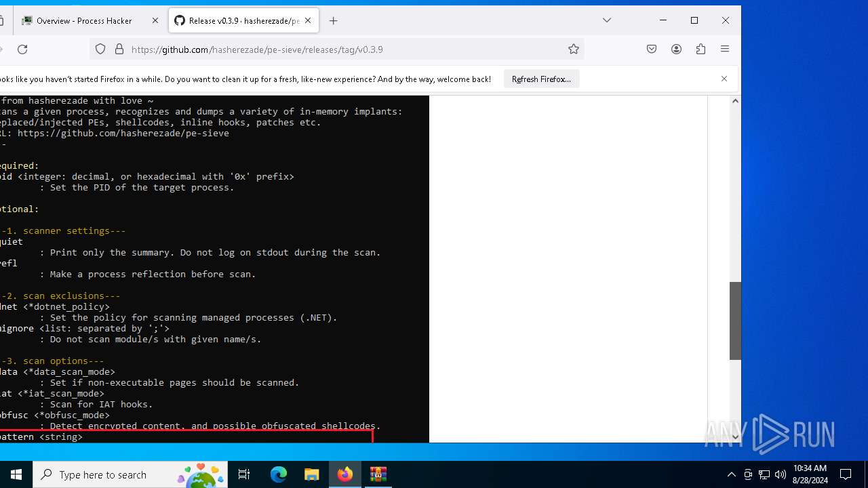Click the page scrollbar up arrow
868x488 pixels.
pyautogui.click(x=735, y=101)
